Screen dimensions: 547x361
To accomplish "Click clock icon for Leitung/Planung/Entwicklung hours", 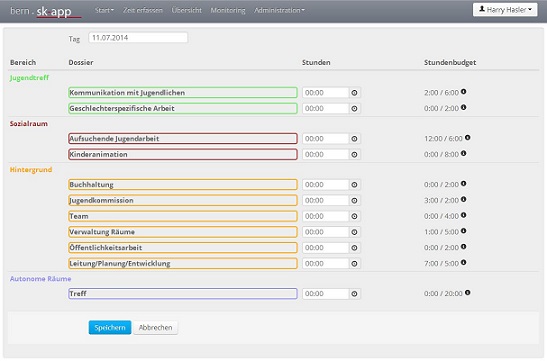I will pyautogui.click(x=354, y=264).
